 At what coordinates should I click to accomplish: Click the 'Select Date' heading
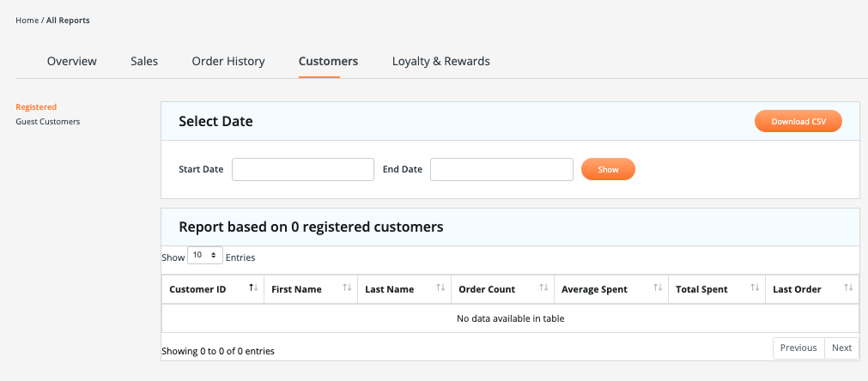coord(215,121)
